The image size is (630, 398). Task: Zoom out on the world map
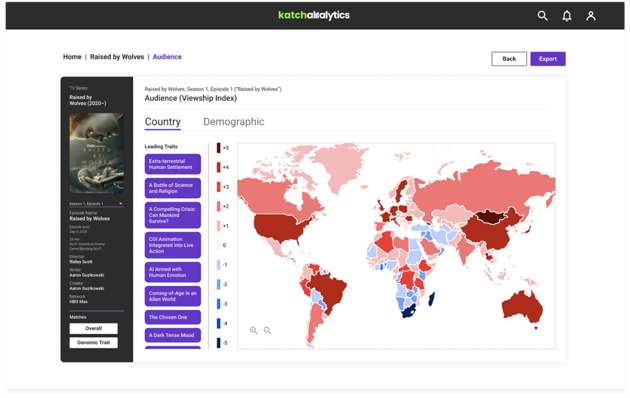[x=267, y=330]
